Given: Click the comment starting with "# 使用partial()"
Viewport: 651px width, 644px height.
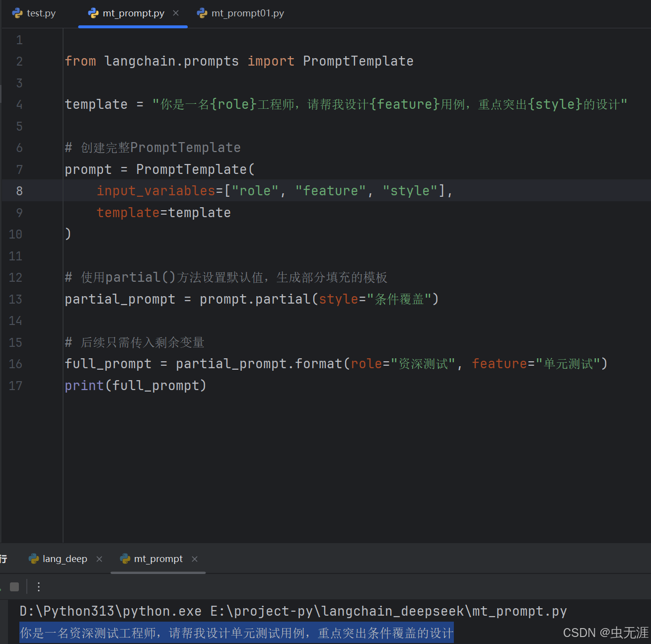Looking at the screenshot, I should (226, 277).
